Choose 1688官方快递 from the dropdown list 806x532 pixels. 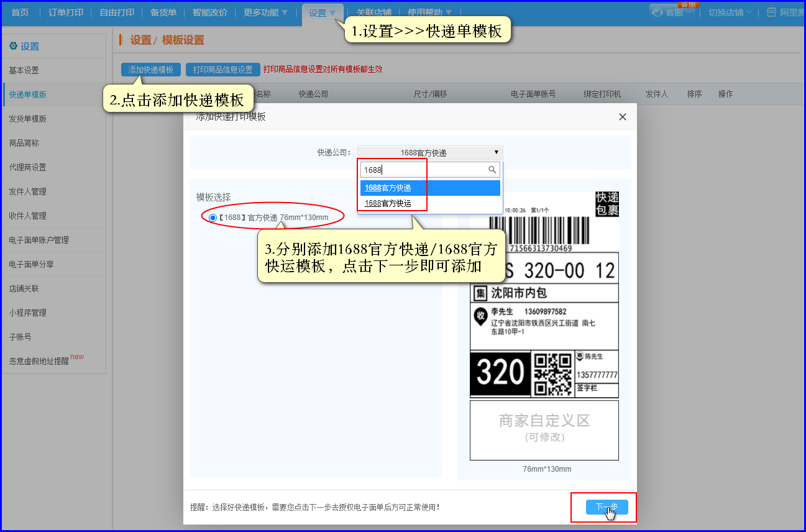tap(430, 188)
